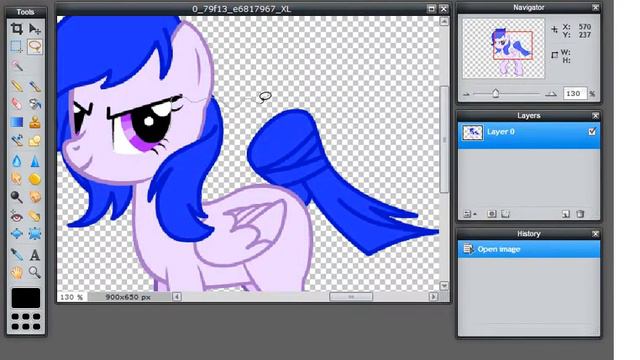Create a new layer in Layers panel
The width and height of the screenshot is (640, 360).
pos(566,214)
